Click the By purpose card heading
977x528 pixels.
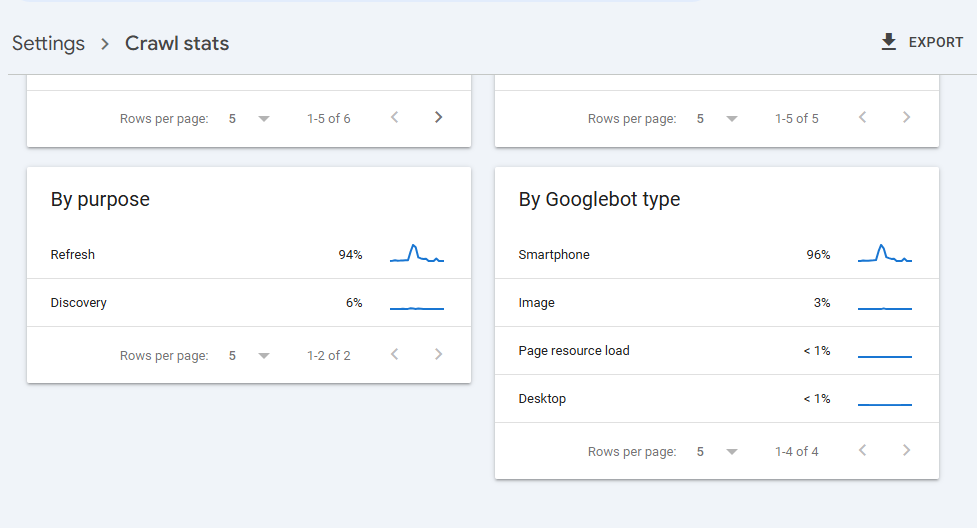[x=100, y=199]
